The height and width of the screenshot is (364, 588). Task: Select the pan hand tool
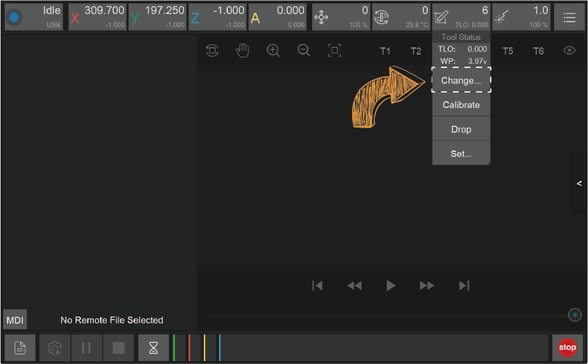pyautogui.click(x=242, y=51)
